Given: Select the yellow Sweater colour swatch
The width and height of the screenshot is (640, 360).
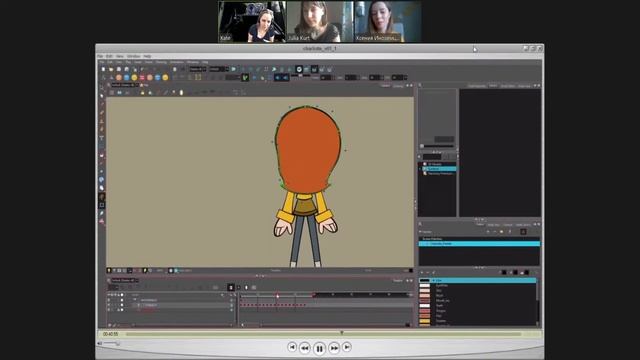Looking at the screenshot, I should [425, 321].
